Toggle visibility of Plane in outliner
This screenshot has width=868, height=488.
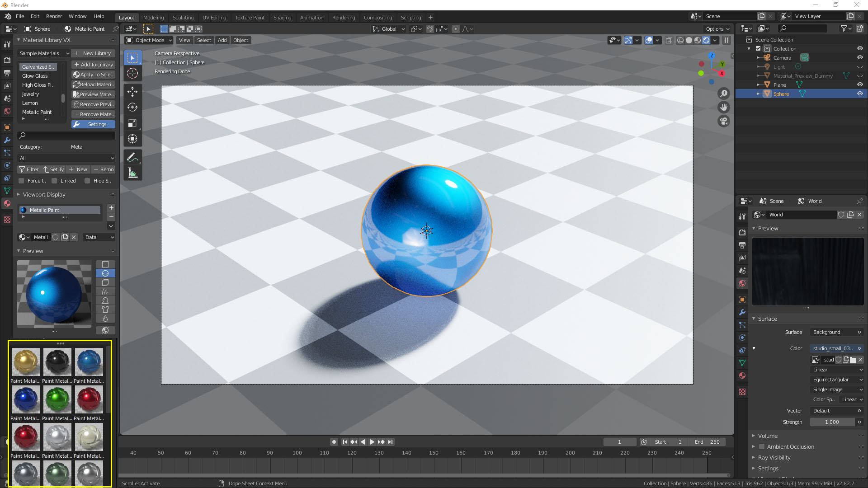(860, 84)
